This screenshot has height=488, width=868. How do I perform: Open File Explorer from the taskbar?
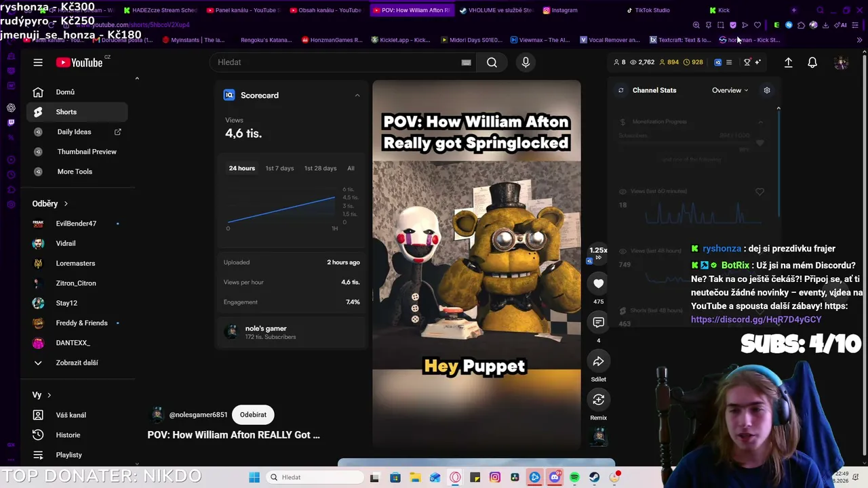415,477
